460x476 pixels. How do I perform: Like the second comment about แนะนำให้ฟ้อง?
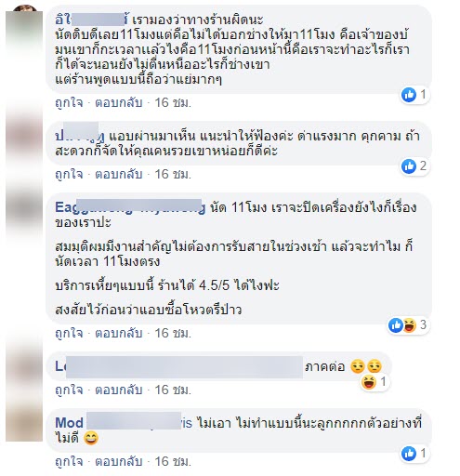pos(69,174)
